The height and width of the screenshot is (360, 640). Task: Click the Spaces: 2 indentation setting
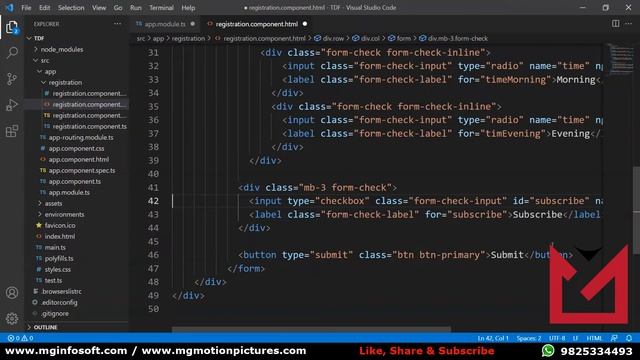coord(529,338)
